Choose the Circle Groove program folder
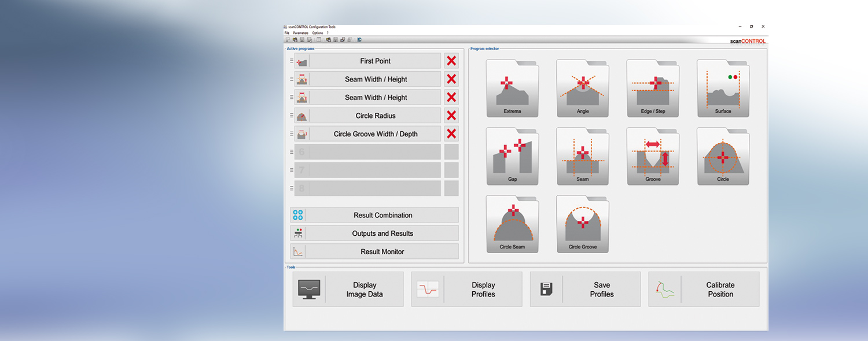The height and width of the screenshot is (341, 868). coord(583,224)
